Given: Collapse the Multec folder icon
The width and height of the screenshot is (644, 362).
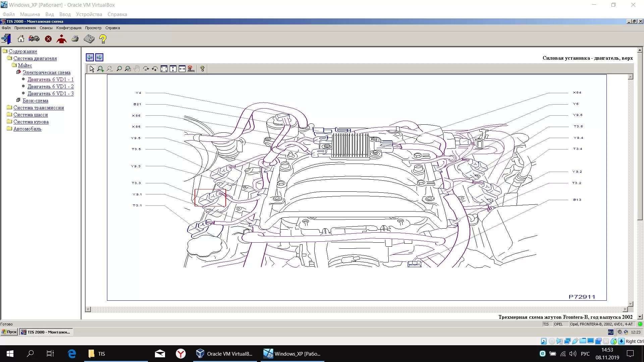Looking at the screenshot, I should (x=14, y=65).
